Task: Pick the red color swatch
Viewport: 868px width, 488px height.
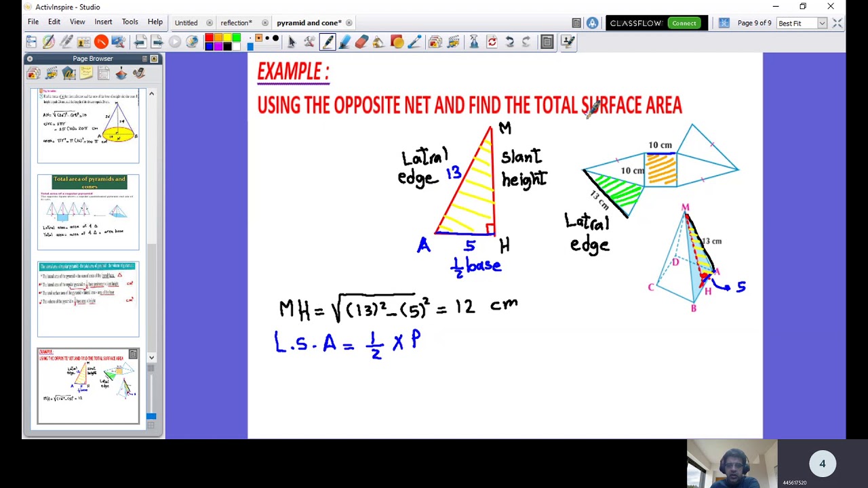Action: click(210, 38)
